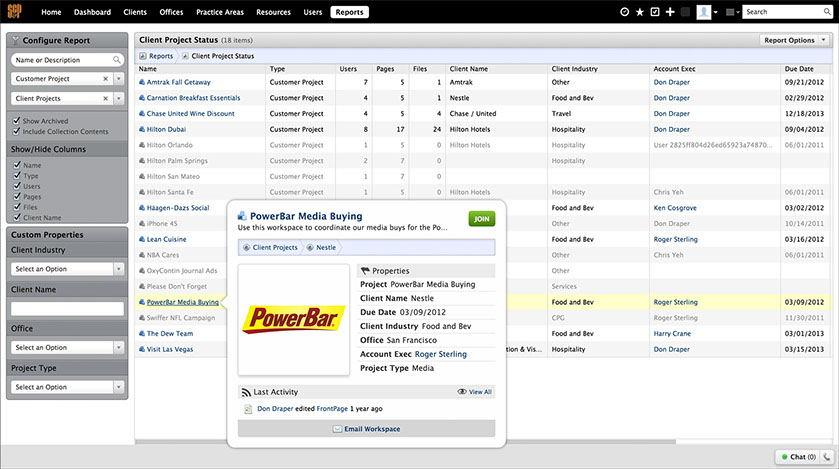Click the clock recent-activity icon in top bar
Viewport: 839px width, 469px height.
(625, 12)
